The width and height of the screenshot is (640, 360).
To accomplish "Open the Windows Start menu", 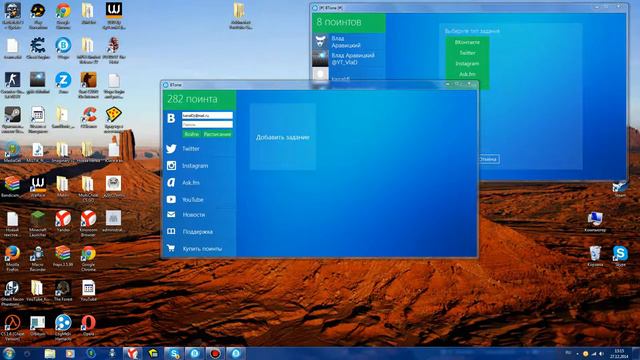I will pyautogui.click(x=9, y=353).
